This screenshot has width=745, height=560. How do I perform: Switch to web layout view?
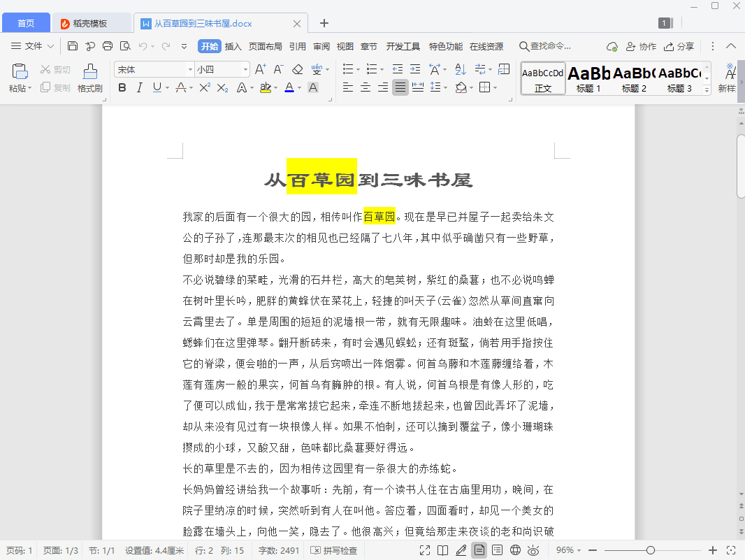[515, 550]
